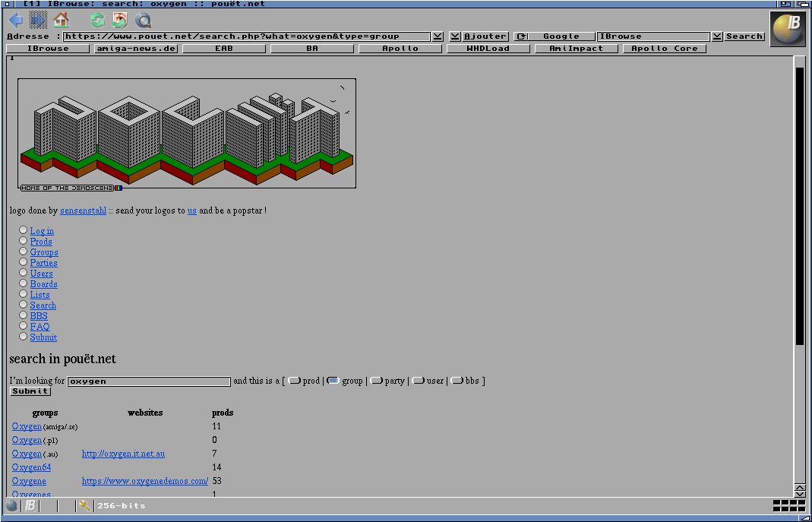This screenshot has height=522, width=812.
Task: Click the 'us' logo submission link
Action: (x=192, y=210)
